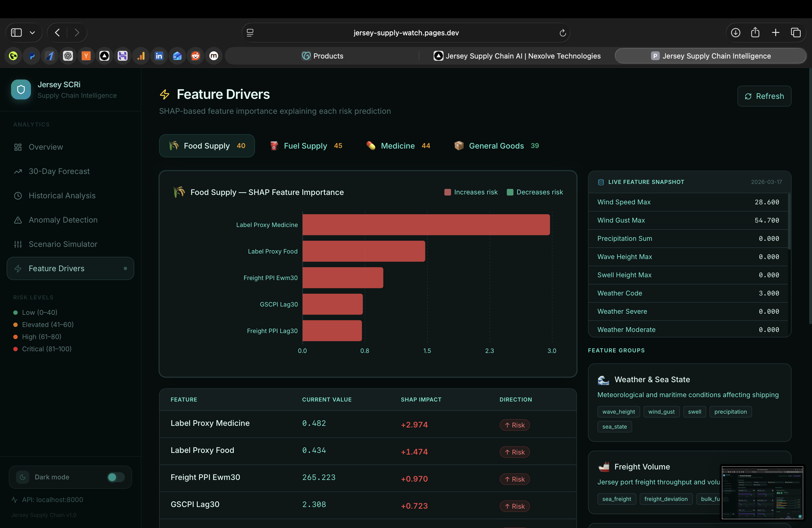This screenshot has width=812, height=528.
Task: Toggle the Dark mode switch
Action: [116, 477]
